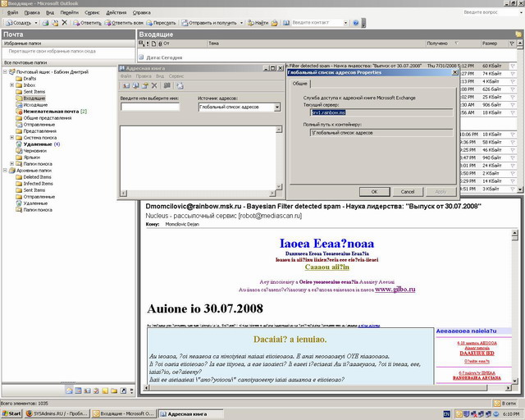Click Shortcuts icon in navigation pane bottom
This screenshot has height=420, width=525.
point(123,390)
